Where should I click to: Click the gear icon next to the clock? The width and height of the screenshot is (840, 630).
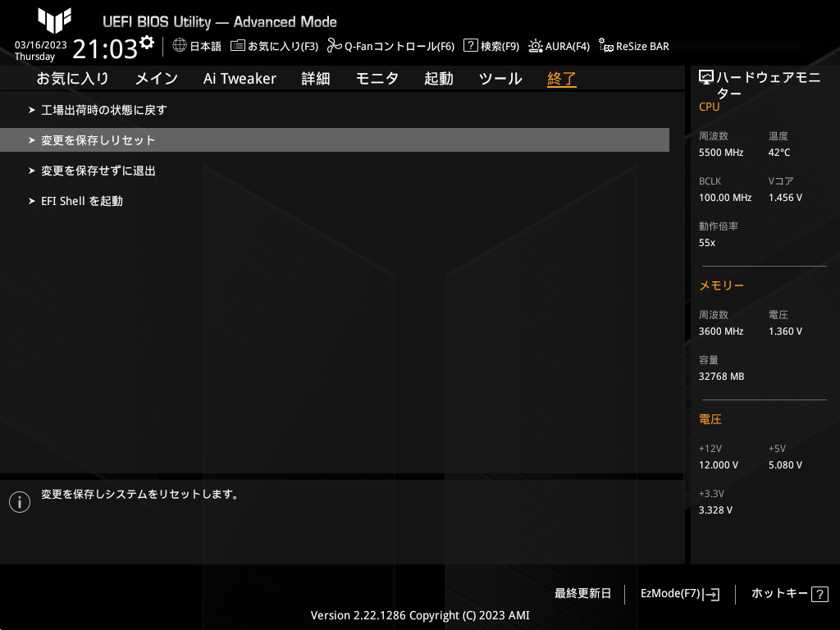tap(147, 43)
